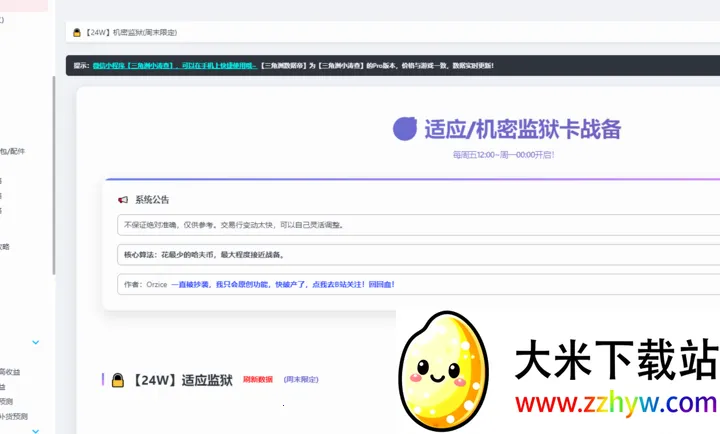Open the 微信小程序【三角洲小诸查】 link
720x434 pixels.
coord(133,65)
